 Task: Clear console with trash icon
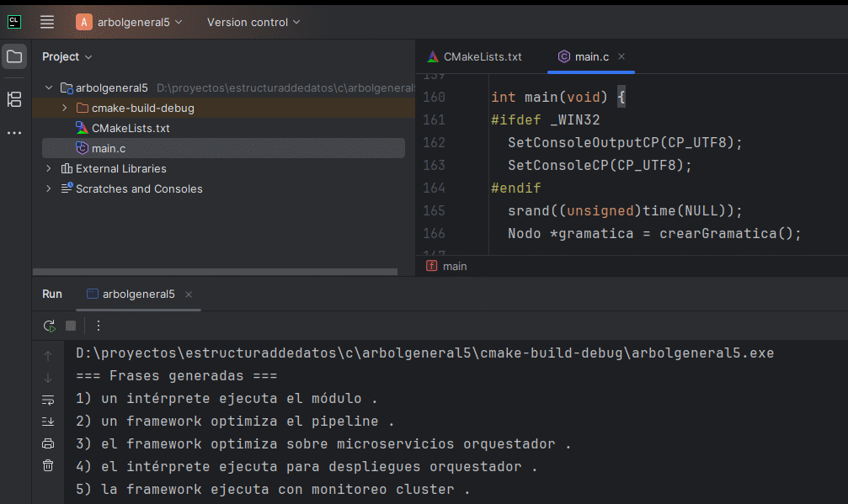(48, 465)
